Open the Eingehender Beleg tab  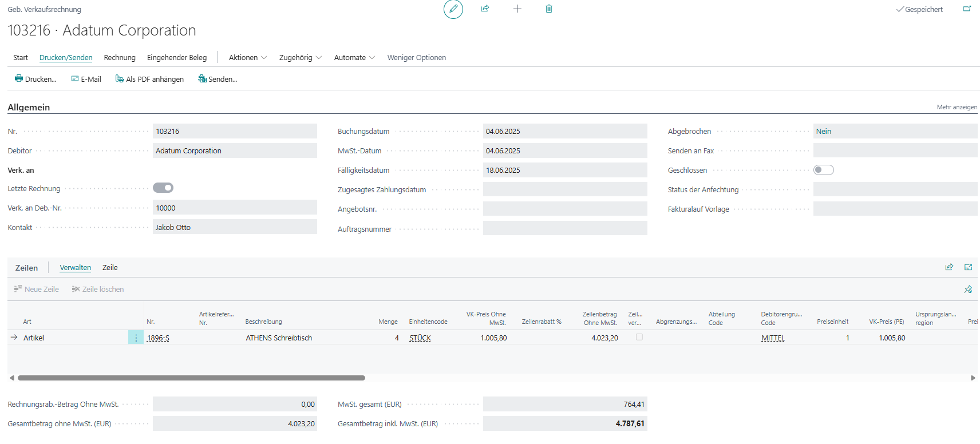pyautogui.click(x=177, y=58)
